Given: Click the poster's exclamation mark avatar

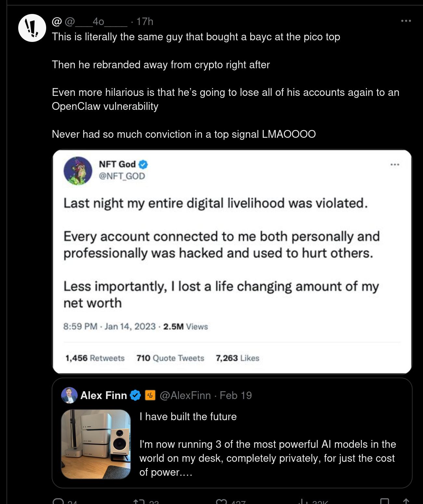Looking at the screenshot, I should (32, 28).
